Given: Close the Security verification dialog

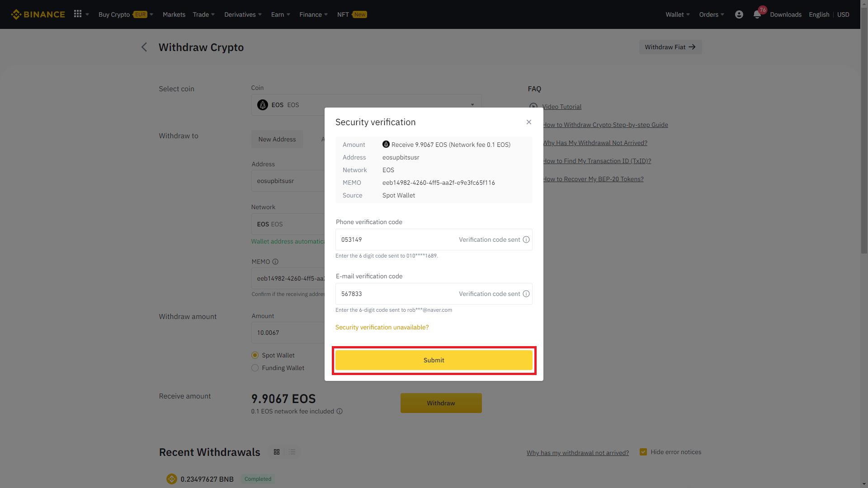Looking at the screenshot, I should (x=529, y=122).
